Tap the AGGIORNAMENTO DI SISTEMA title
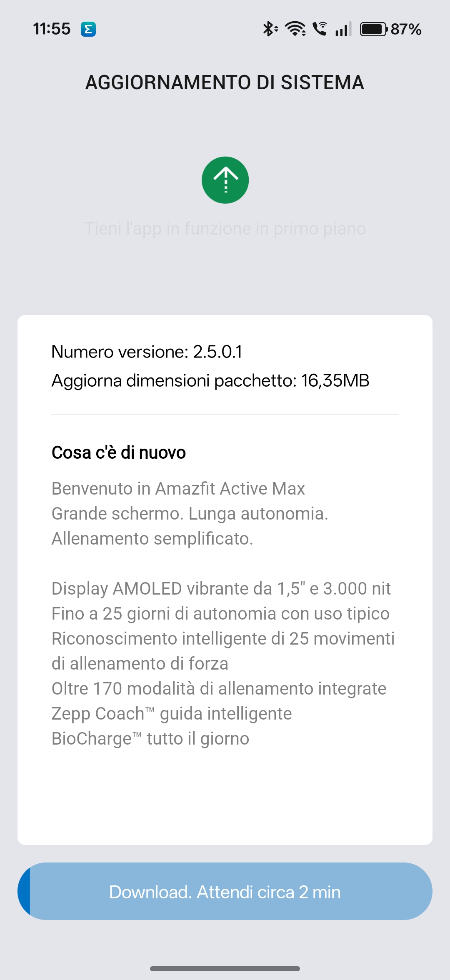Screen dimensions: 450x980 tap(225, 82)
